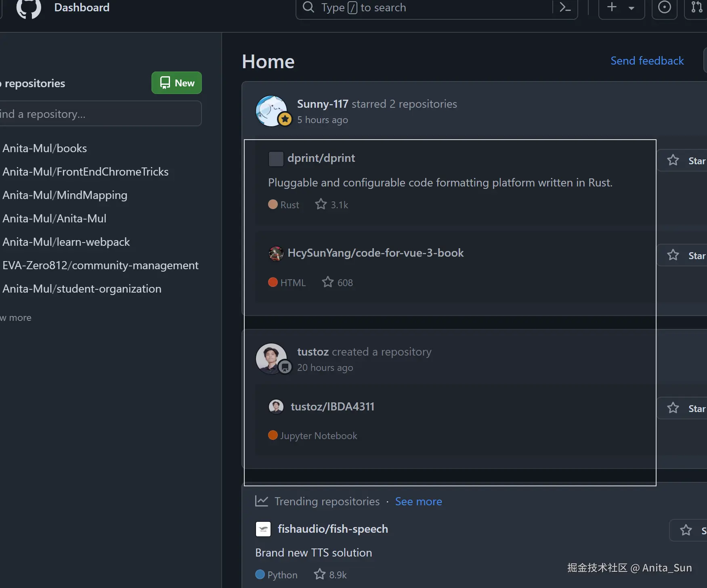707x588 pixels.
Task: Open the Sunny-117 profile link
Action: click(323, 104)
